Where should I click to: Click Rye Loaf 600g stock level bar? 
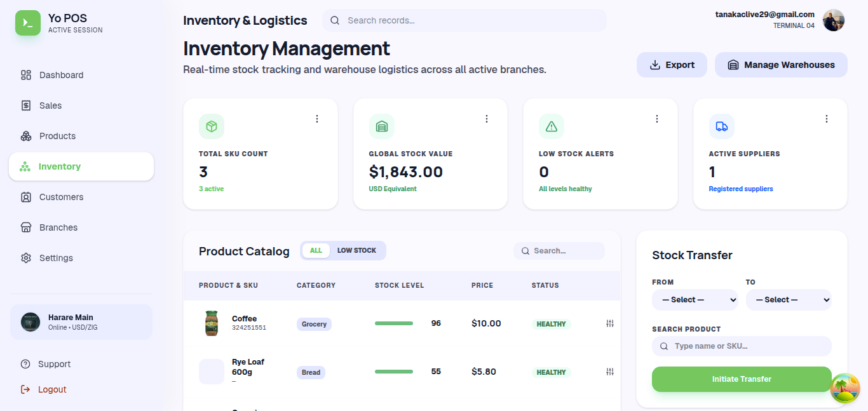click(394, 372)
